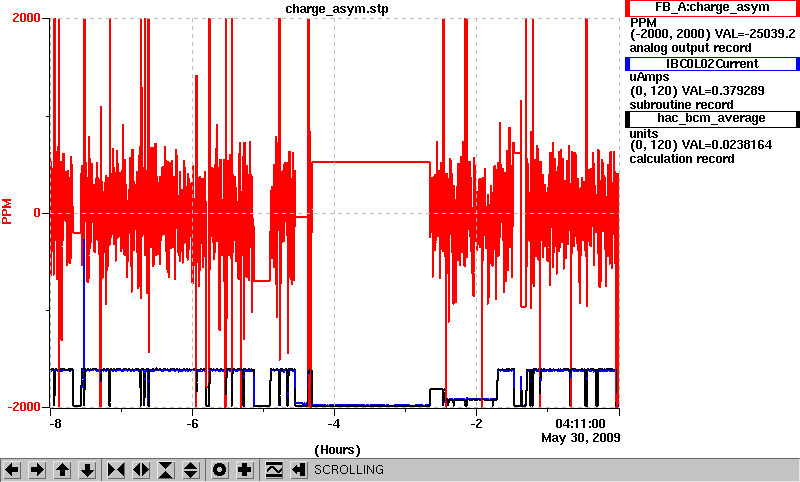This screenshot has height=482, width=800.
Task: Click the return-arrow icon beside SCROLLING
Action: 298,469
